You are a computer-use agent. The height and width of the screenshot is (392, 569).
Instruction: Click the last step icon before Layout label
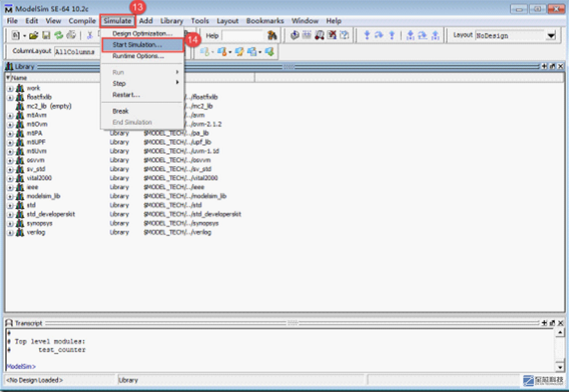tap(435, 35)
